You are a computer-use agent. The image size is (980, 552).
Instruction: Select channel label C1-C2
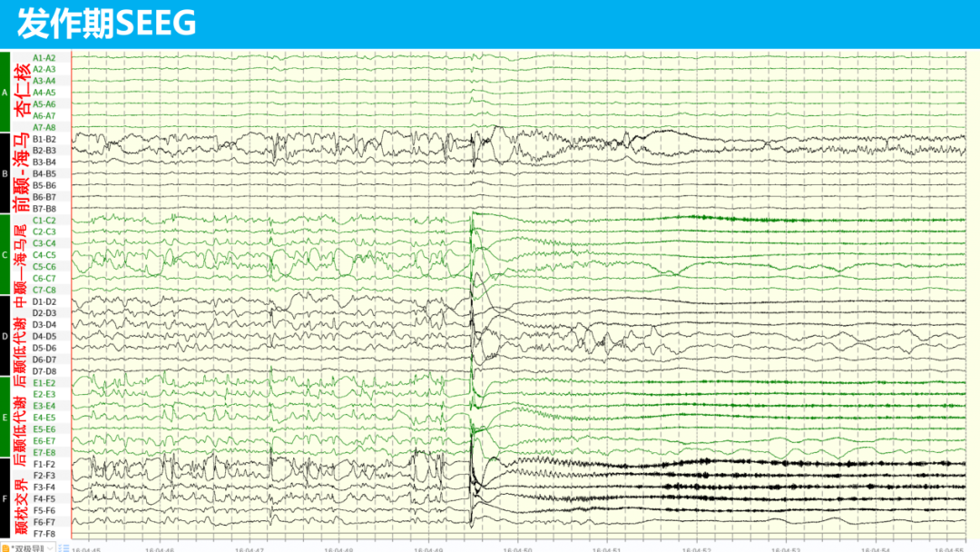(x=44, y=220)
